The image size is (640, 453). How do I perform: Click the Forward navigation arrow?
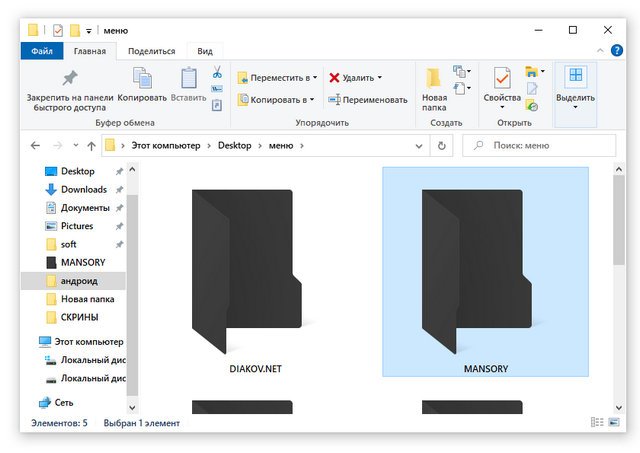pyautogui.click(x=58, y=146)
